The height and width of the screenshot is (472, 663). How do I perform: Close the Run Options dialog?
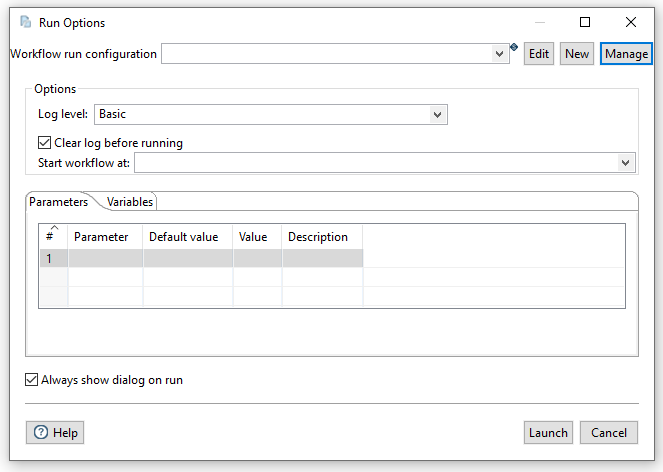630,22
